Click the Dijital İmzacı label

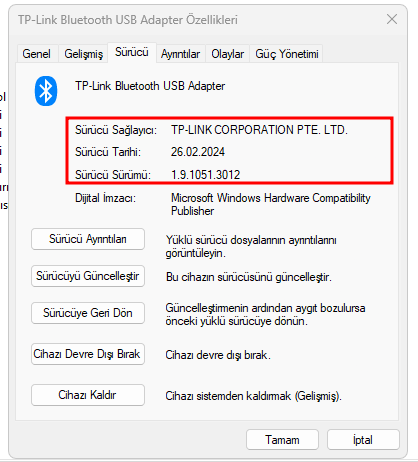105,198
